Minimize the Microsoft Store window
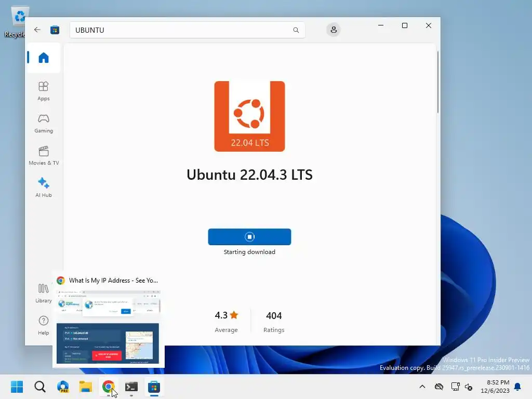 click(381, 25)
